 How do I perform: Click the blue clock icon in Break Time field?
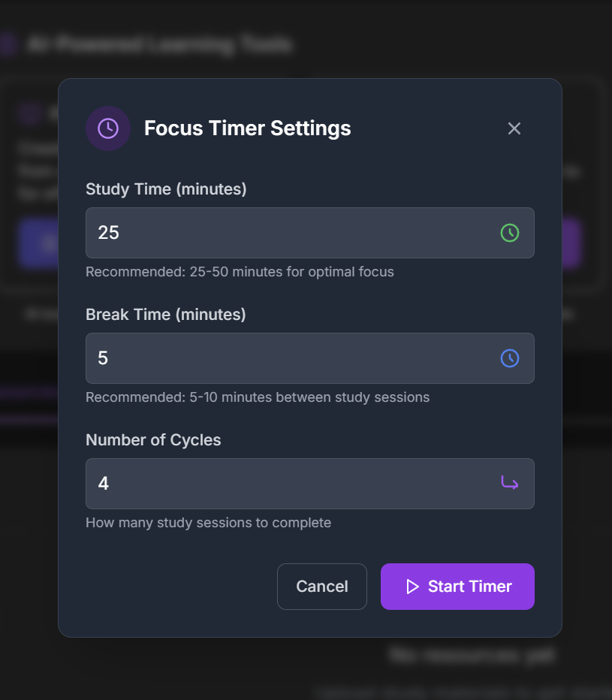(x=510, y=358)
